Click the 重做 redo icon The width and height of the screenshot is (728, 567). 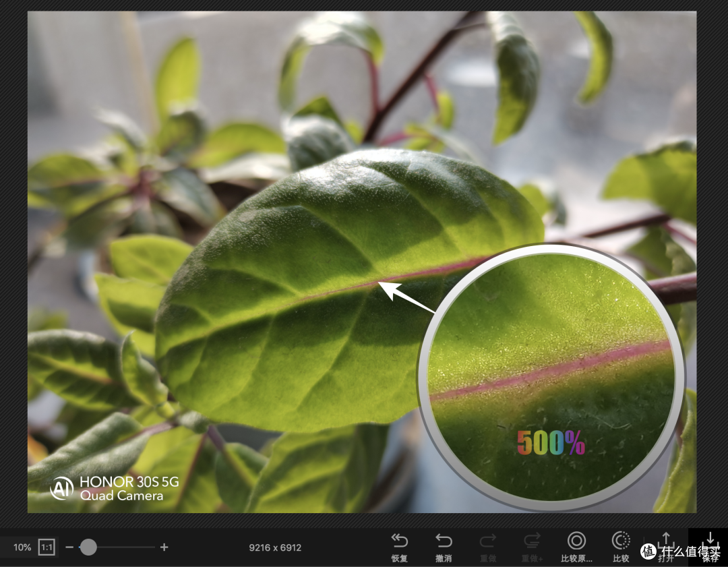pyautogui.click(x=488, y=541)
